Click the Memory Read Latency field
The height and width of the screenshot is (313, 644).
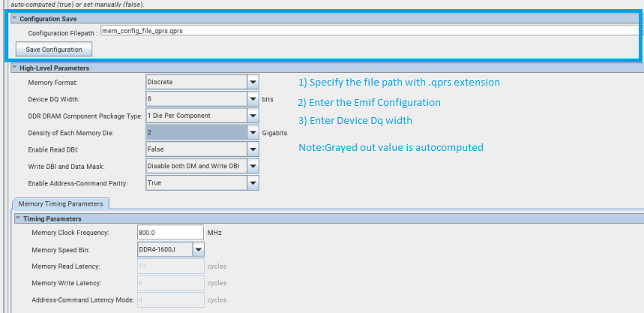pos(170,266)
